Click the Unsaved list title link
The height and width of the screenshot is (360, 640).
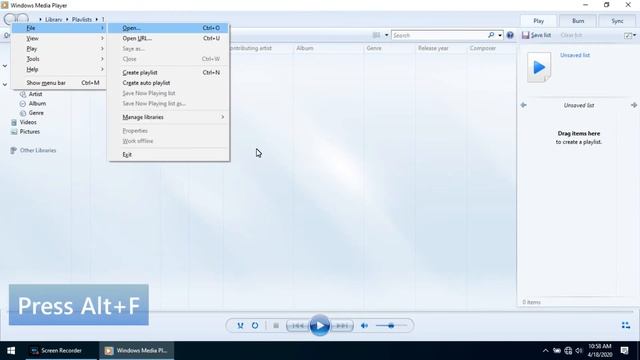tap(575, 55)
